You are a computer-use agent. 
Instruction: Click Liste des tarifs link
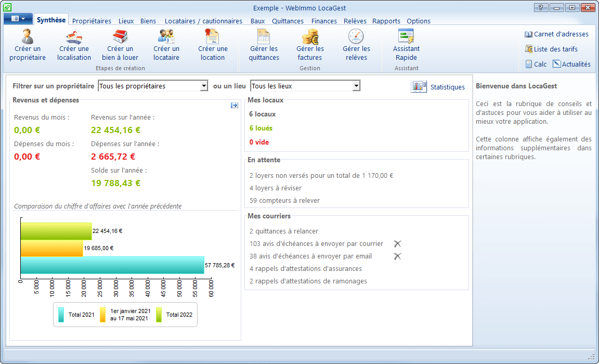coord(551,49)
